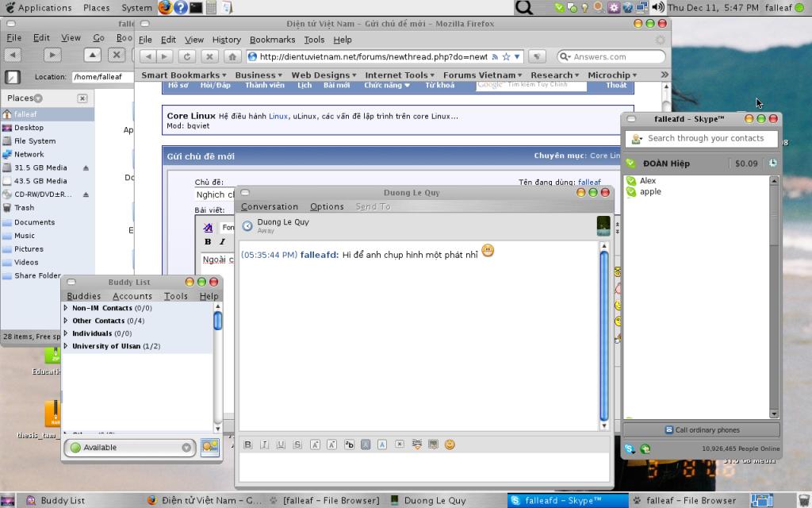This screenshot has height=508, width=812.
Task: Open Smart Bookmarks folder dropdown
Action: click(x=184, y=75)
